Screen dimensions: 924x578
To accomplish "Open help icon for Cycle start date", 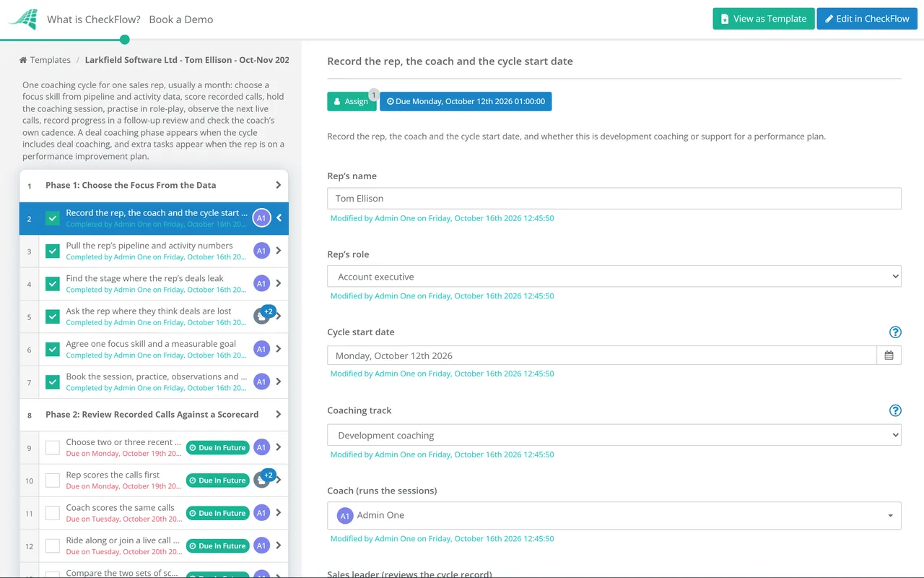I will click(x=895, y=332).
